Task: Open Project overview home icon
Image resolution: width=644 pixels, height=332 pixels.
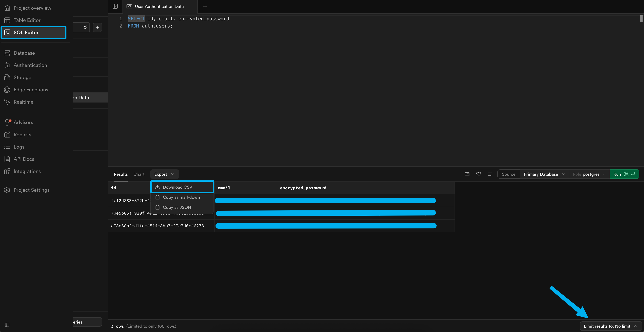Action: [7, 8]
